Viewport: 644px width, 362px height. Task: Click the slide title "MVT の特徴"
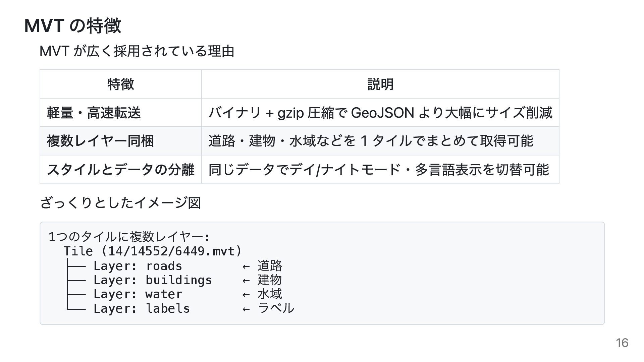[x=72, y=25]
